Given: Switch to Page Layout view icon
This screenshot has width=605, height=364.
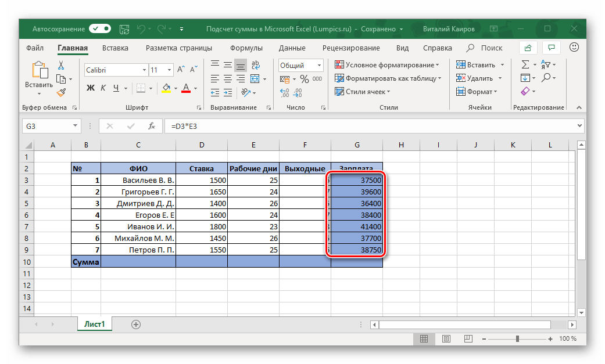Looking at the screenshot, I should [445, 338].
